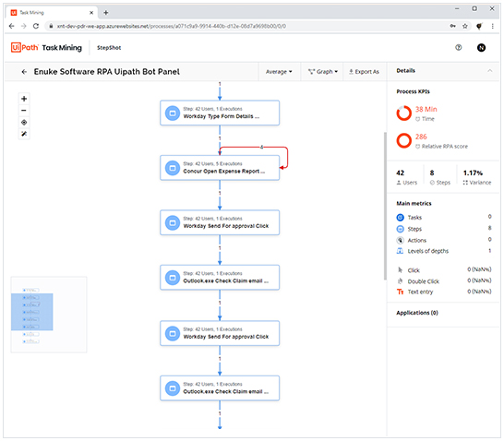Viewport: 504px width, 441px height.
Task: Select the first Workday Send For approval Click step
Action: click(x=220, y=222)
